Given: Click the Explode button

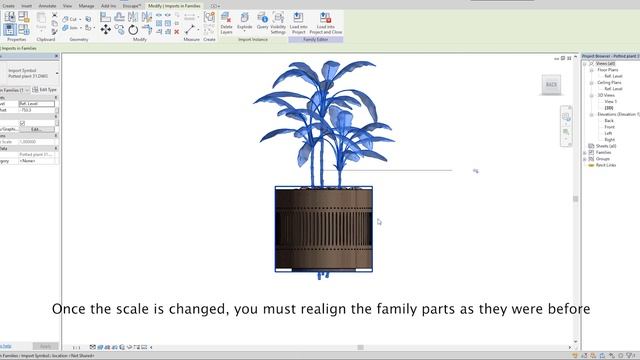Looking at the screenshot, I should click(244, 21).
